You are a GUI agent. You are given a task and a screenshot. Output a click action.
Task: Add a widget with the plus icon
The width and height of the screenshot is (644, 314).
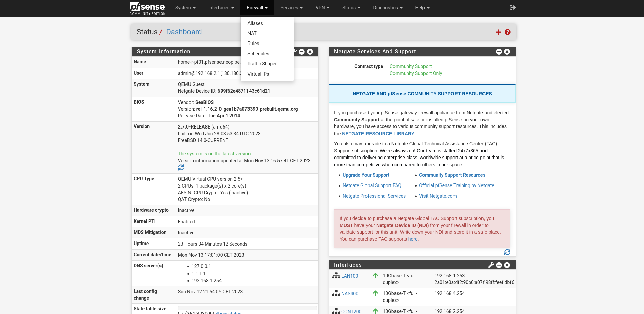[499, 32]
